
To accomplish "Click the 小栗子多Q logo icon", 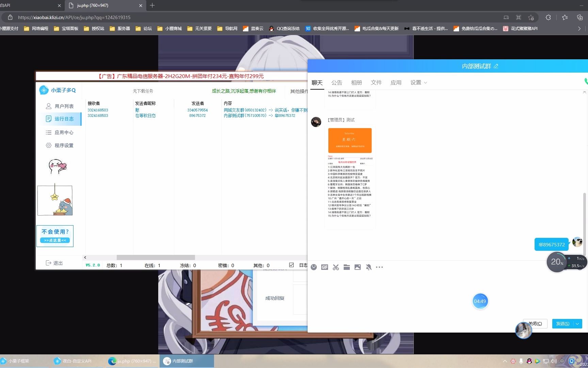I will 44,90.
